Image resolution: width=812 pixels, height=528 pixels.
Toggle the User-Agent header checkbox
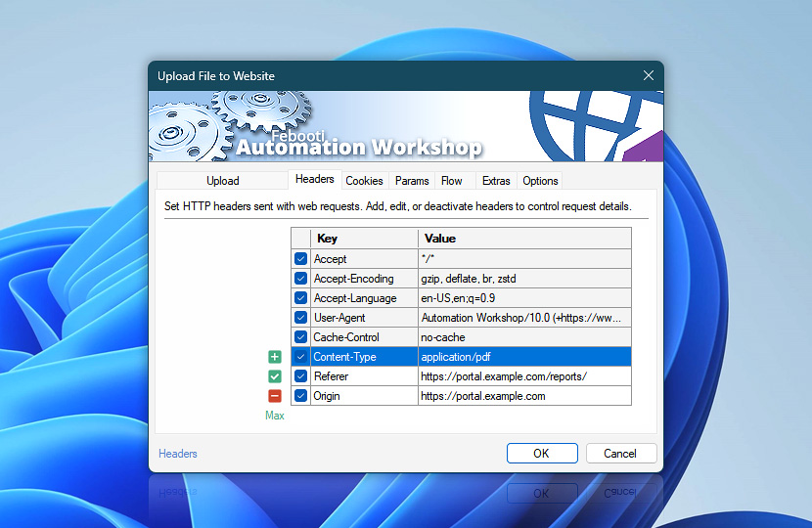pyautogui.click(x=301, y=318)
